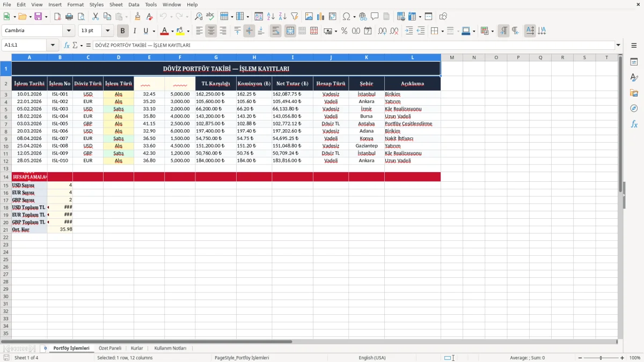This screenshot has height=362, width=644.
Task: Align cell text left
Action: 199,31
